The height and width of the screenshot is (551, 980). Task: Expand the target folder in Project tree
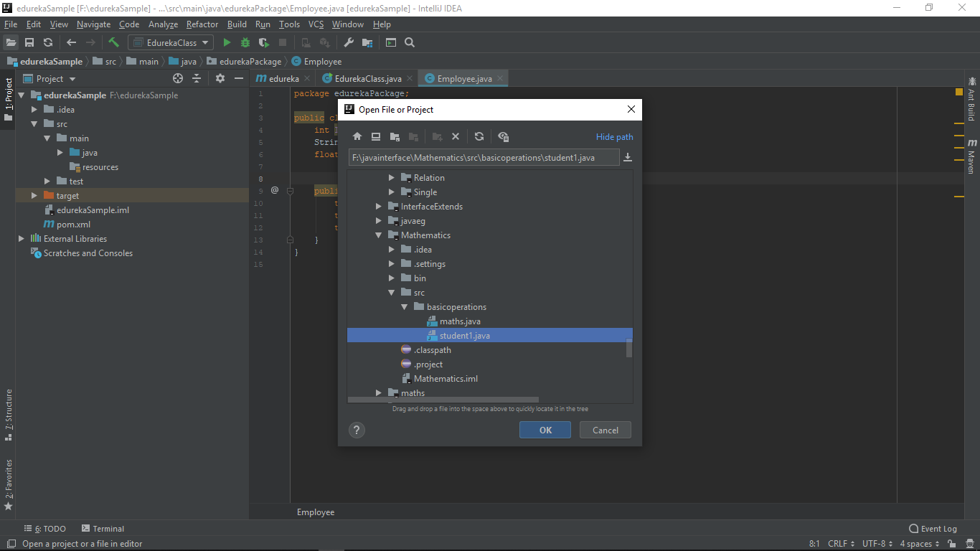pyautogui.click(x=34, y=196)
